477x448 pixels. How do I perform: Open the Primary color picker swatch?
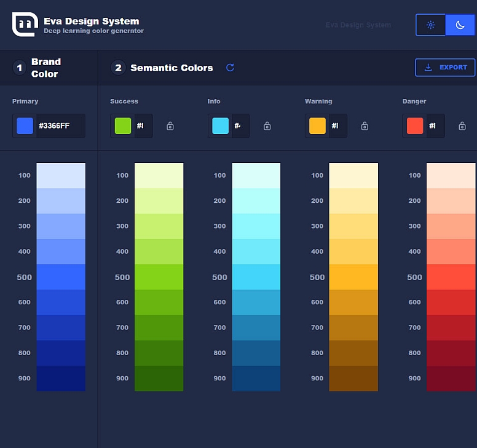(25, 126)
